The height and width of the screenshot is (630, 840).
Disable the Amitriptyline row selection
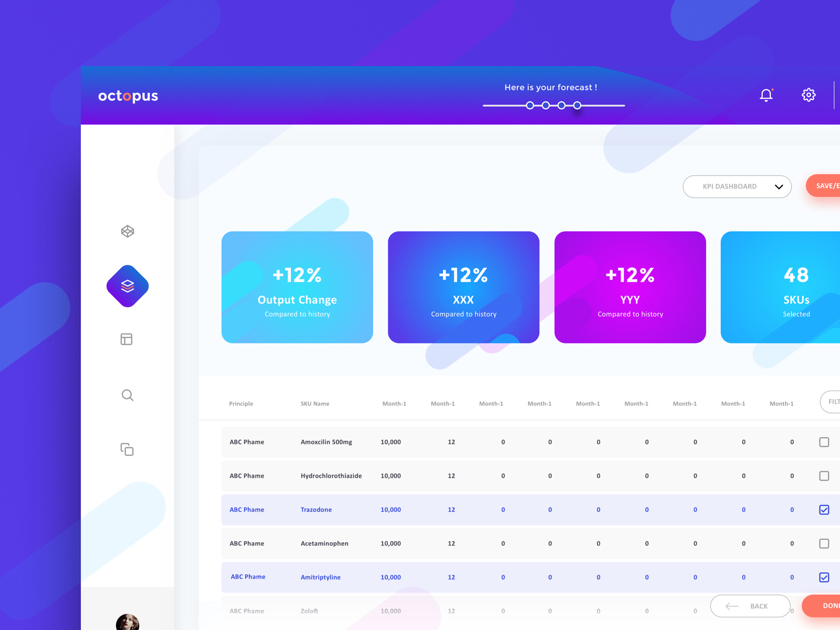(x=824, y=577)
